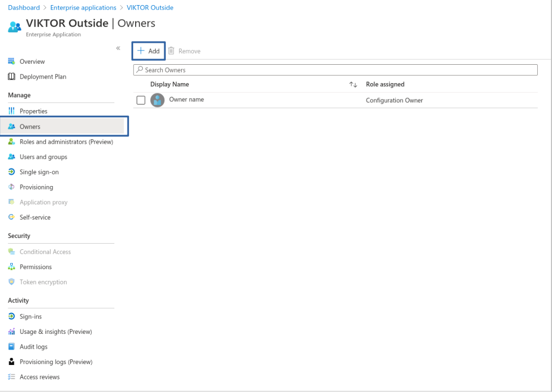Viewport: 552px width, 392px height.
Task: Click the Overview grid icon
Action: click(x=11, y=61)
